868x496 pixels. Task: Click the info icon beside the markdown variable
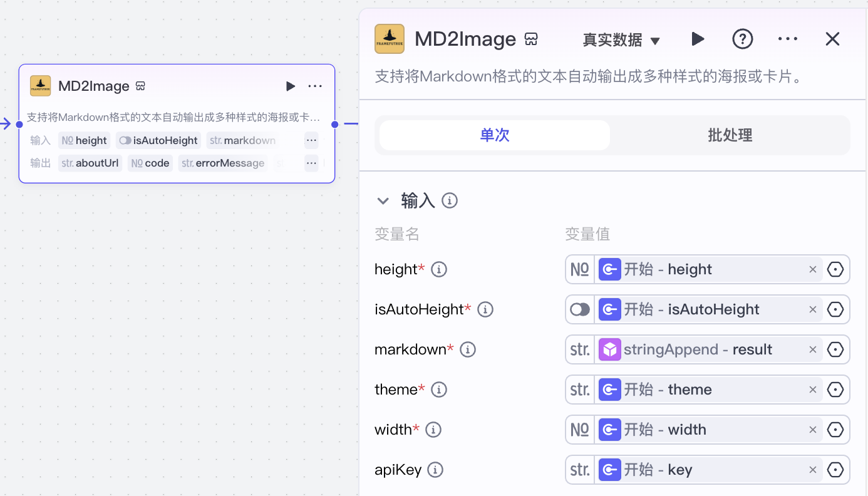pos(468,349)
